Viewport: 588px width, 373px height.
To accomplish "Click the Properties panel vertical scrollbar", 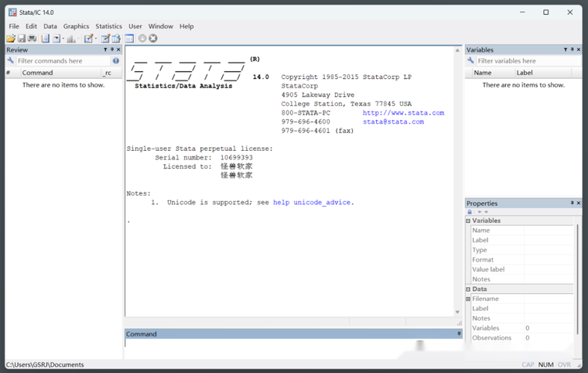I will coord(577,279).
